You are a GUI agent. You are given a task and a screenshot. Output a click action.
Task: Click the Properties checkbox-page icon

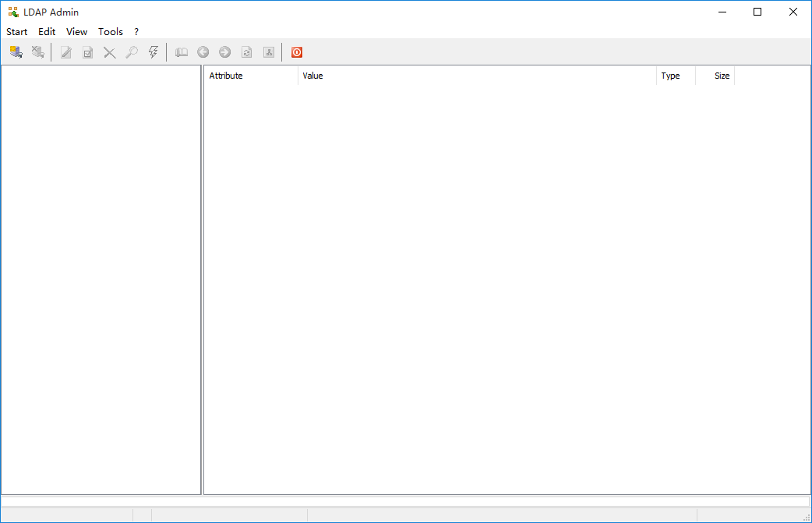tap(88, 52)
